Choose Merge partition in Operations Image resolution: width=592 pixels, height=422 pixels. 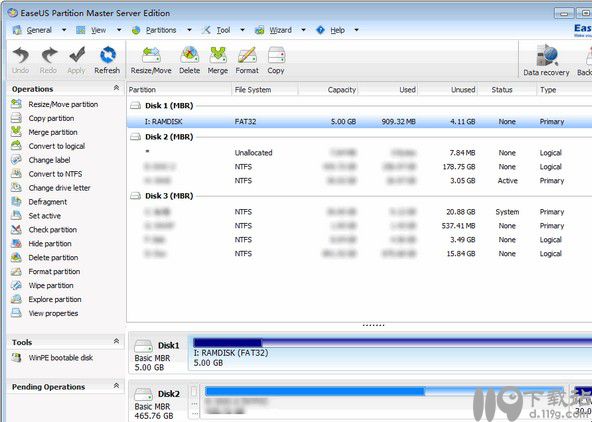[x=45, y=132]
